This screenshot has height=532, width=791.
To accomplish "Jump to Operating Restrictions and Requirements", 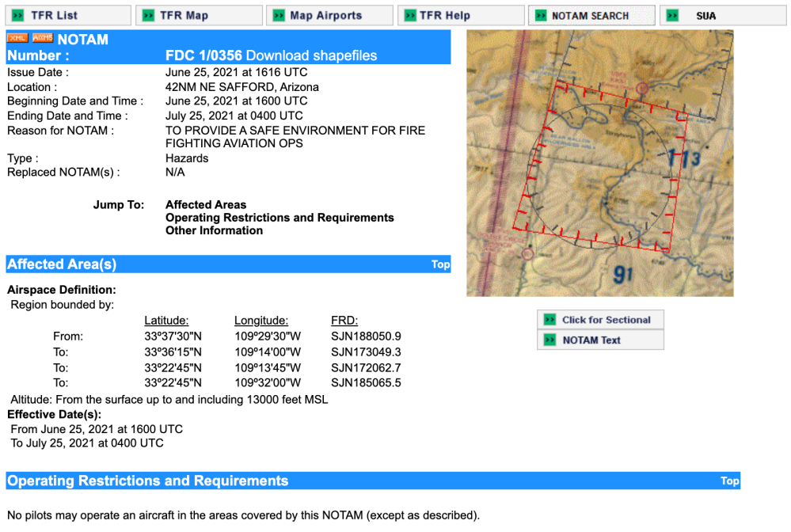I will point(279,218).
